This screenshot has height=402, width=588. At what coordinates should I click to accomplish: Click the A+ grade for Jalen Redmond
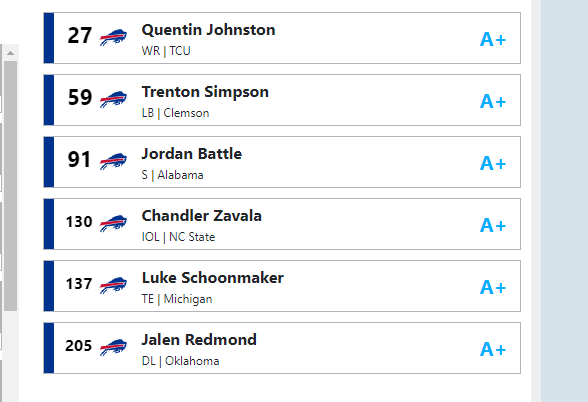[x=493, y=350]
